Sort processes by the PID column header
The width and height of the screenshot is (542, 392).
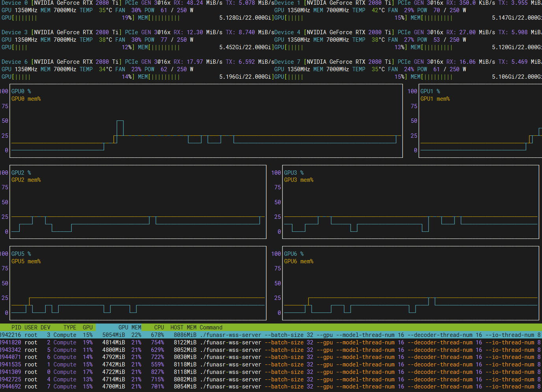16,327
